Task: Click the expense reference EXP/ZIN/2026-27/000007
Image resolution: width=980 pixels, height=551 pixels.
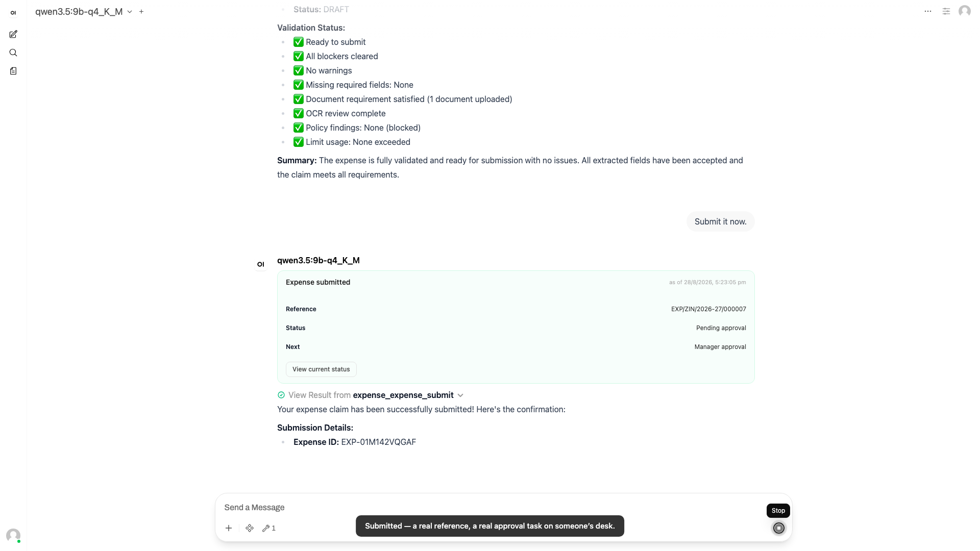Action: click(708, 309)
